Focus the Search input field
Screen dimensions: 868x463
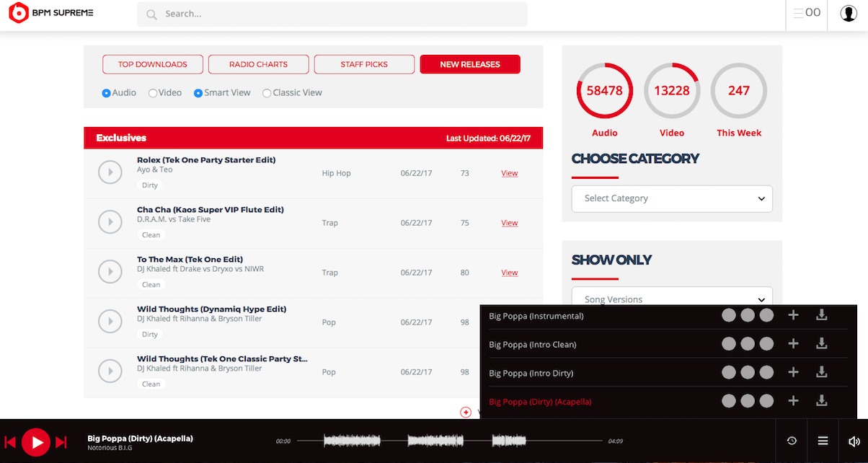(332, 14)
